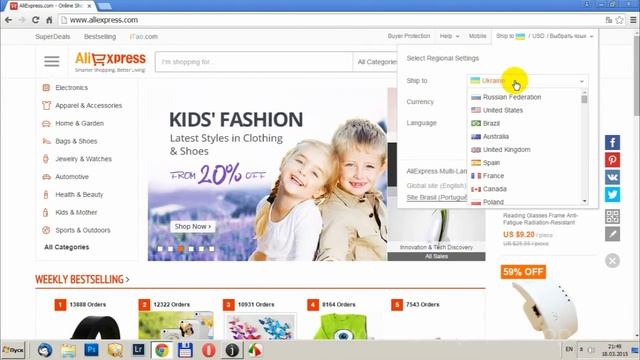Expand Ship to / USD regional dropdown
640x360 pixels.
coord(545,36)
